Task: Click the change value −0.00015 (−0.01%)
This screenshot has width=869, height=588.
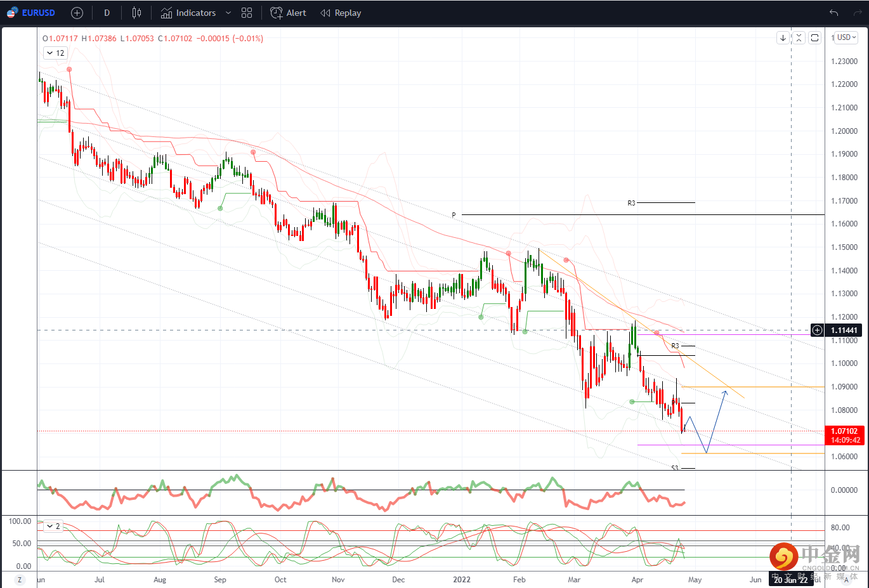Action: pyautogui.click(x=230, y=39)
